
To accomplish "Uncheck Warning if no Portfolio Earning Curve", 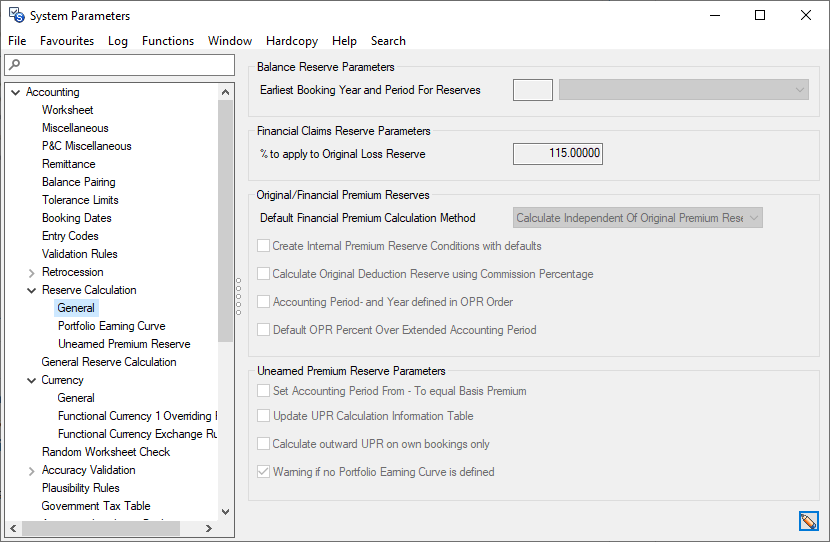I will point(264,472).
